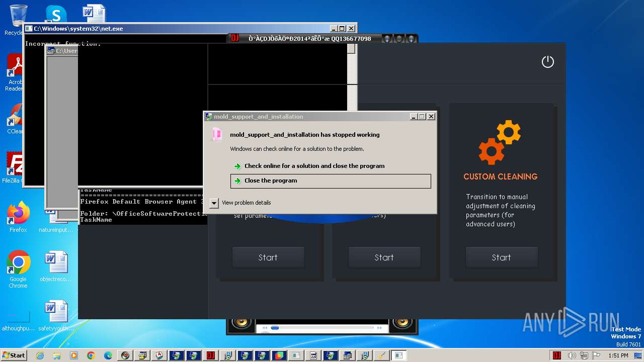Open Windows Explorer folder in taskbar
This screenshot has height=362, width=644.
[57, 355]
